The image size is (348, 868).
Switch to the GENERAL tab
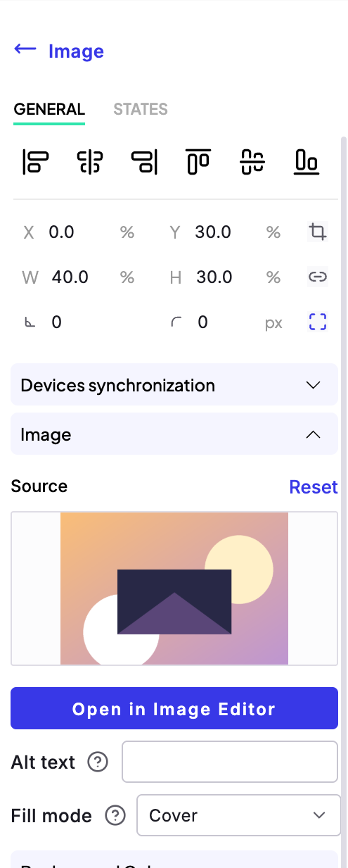click(x=49, y=109)
